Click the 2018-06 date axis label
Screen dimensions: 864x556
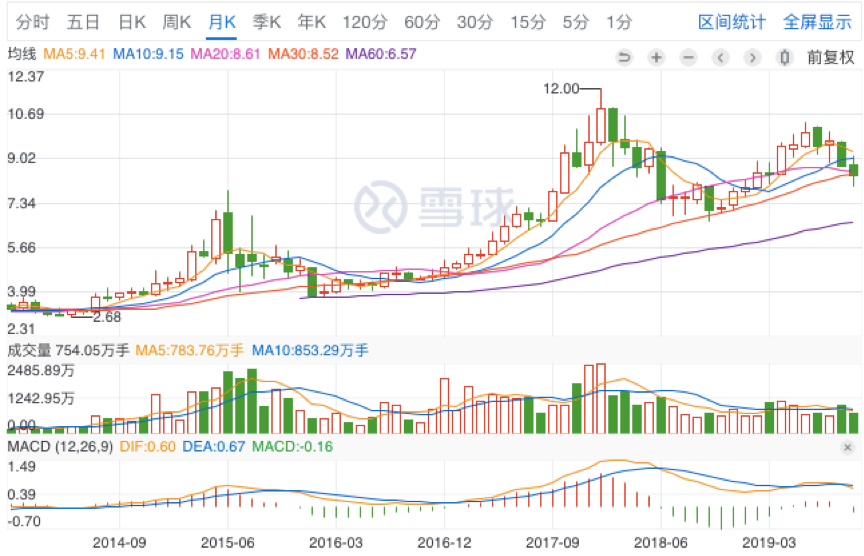661,543
